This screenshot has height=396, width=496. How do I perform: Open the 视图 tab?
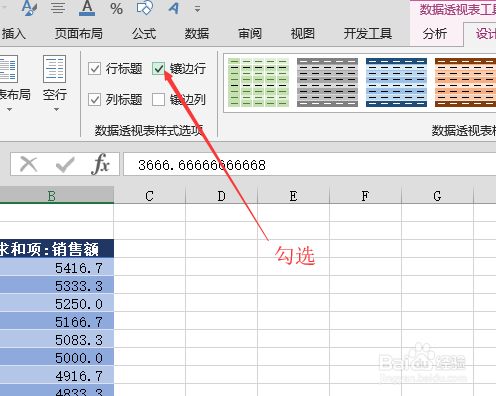coord(302,34)
